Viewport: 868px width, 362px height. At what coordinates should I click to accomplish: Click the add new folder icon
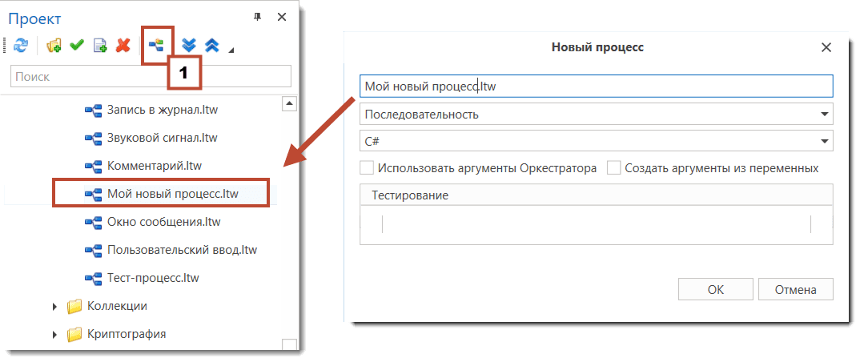[x=54, y=46]
